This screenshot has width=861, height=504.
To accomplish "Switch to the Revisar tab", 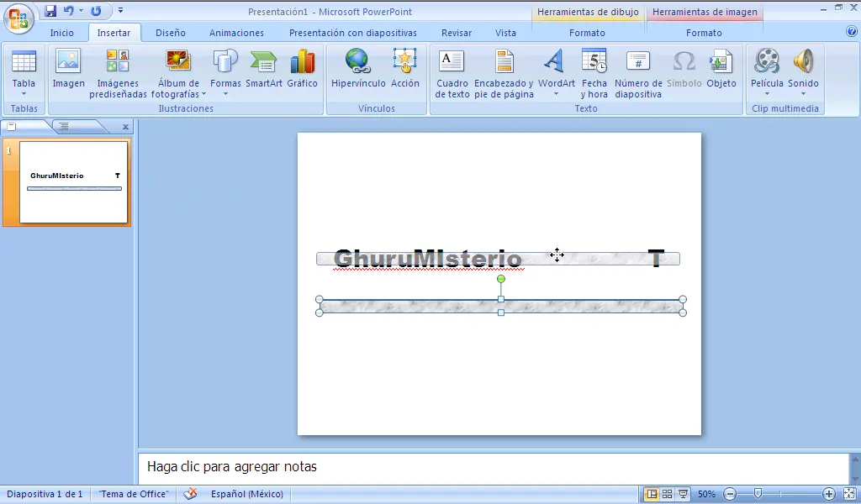I will pos(457,33).
